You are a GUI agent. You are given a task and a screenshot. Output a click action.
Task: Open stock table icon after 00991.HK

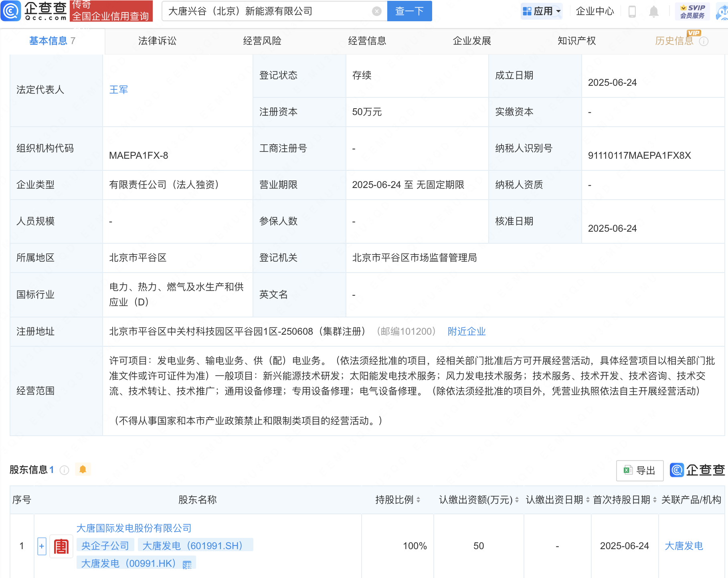pyautogui.click(x=187, y=565)
